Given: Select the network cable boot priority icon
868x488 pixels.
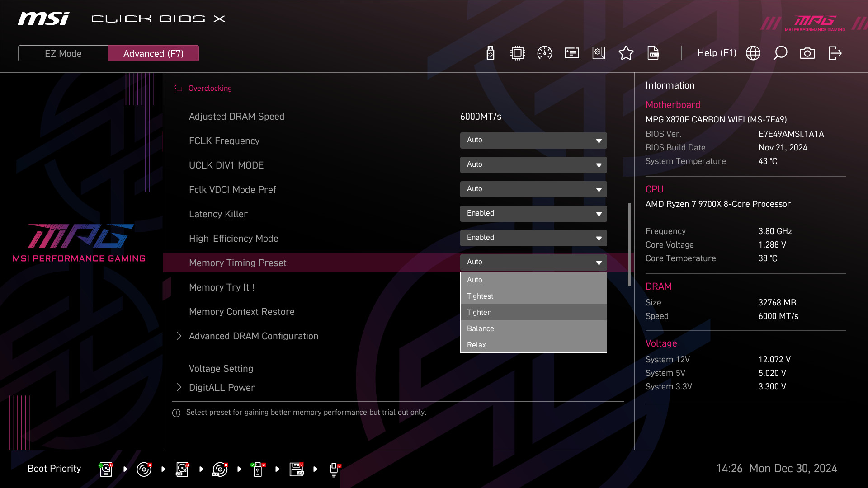Looking at the screenshot, I should click(x=335, y=469).
